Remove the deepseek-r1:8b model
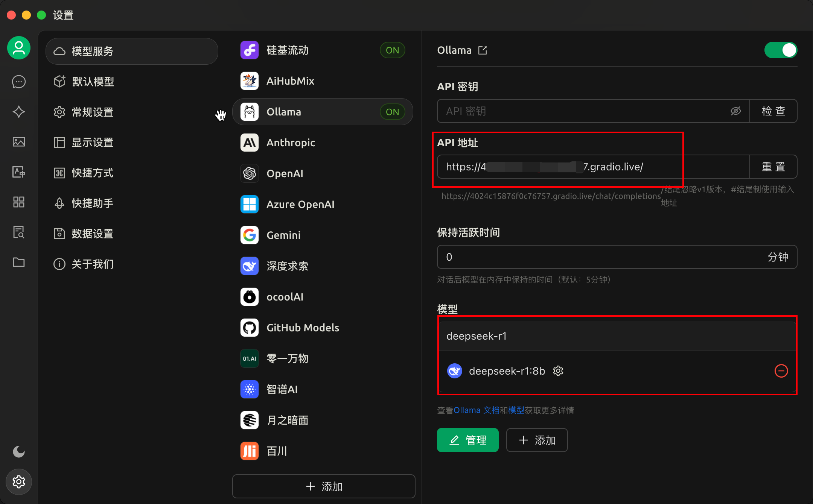This screenshot has height=504, width=813. click(781, 371)
